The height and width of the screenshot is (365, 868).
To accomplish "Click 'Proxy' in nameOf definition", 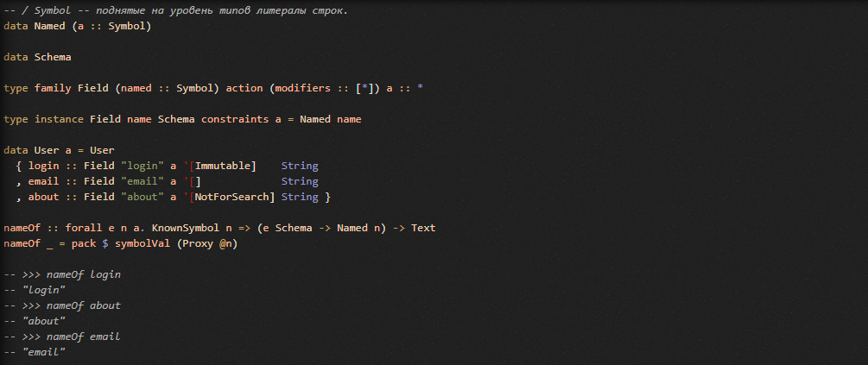I will pyautogui.click(x=198, y=244).
